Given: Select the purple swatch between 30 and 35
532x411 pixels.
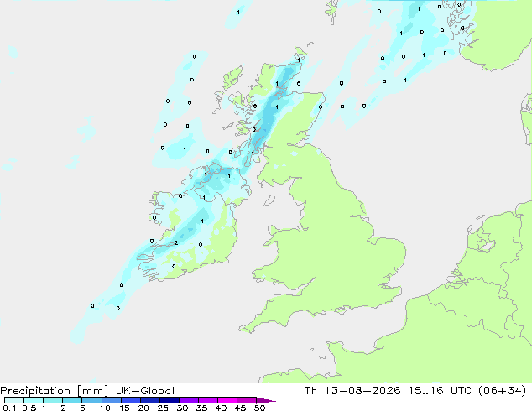Looking at the screenshot, I should coord(188,400).
